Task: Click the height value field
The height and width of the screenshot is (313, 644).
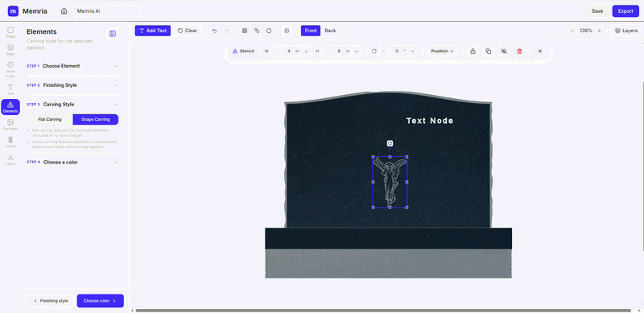Action: tap(341, 51)
